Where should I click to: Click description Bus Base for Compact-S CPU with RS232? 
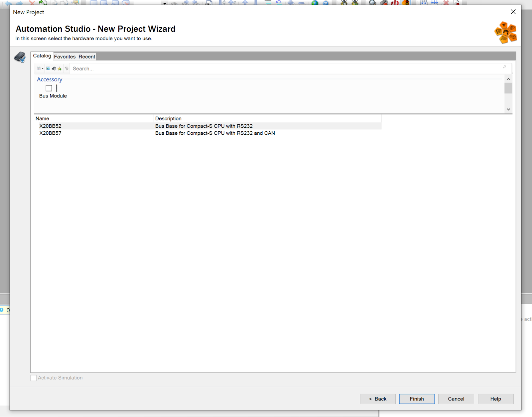coord(204,126)
